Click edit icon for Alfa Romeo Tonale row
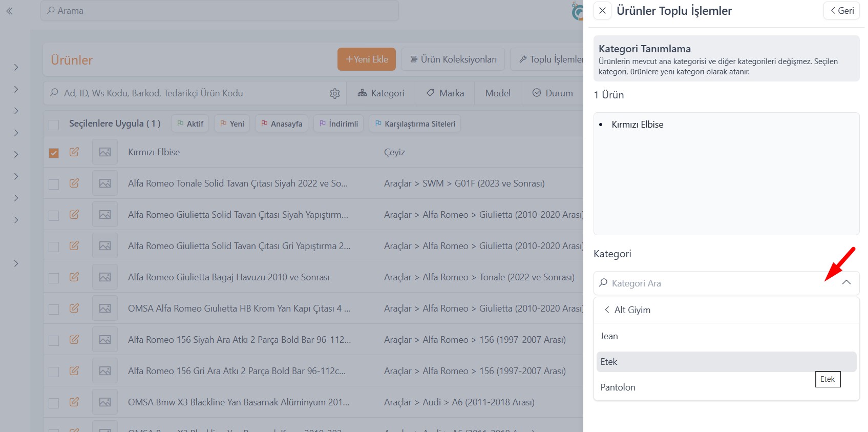The height and width of the screenshot is (432, 868). pyautogui.click(x=74, y=183)
